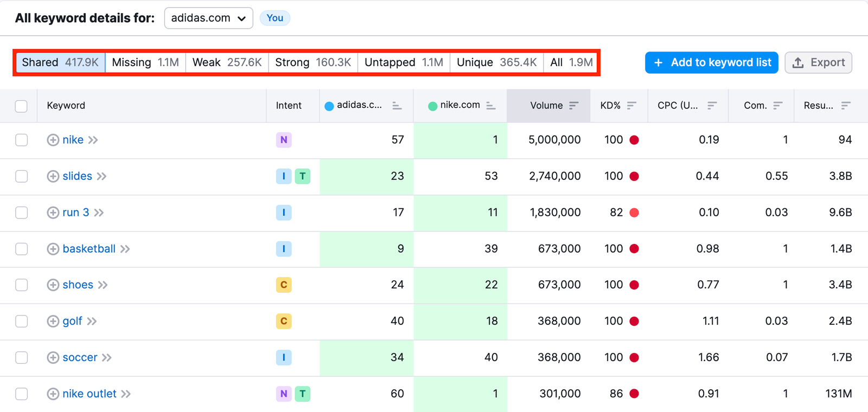Check the box for slides row
The height and width of the screenshot is (412, 868).
point(21,176)
